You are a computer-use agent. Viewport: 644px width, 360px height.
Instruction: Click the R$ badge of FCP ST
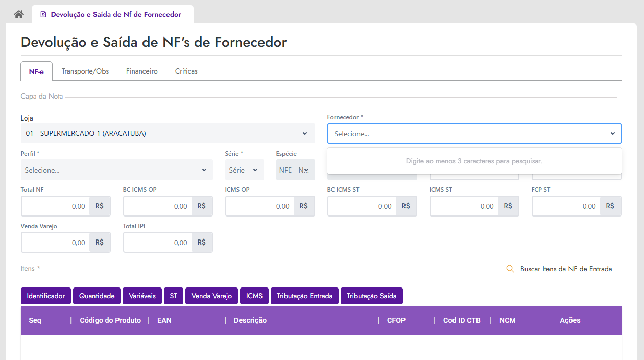coord(610,206)
